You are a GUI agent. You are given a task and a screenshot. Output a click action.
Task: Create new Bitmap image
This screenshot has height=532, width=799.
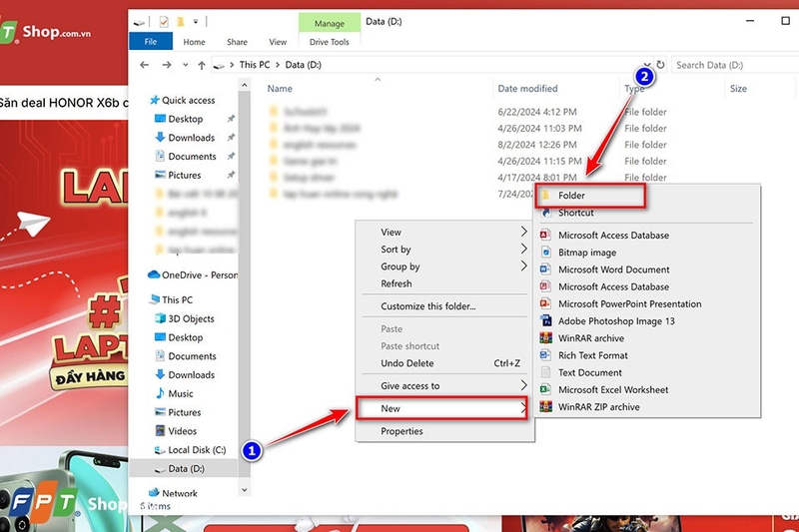(647, 253)
